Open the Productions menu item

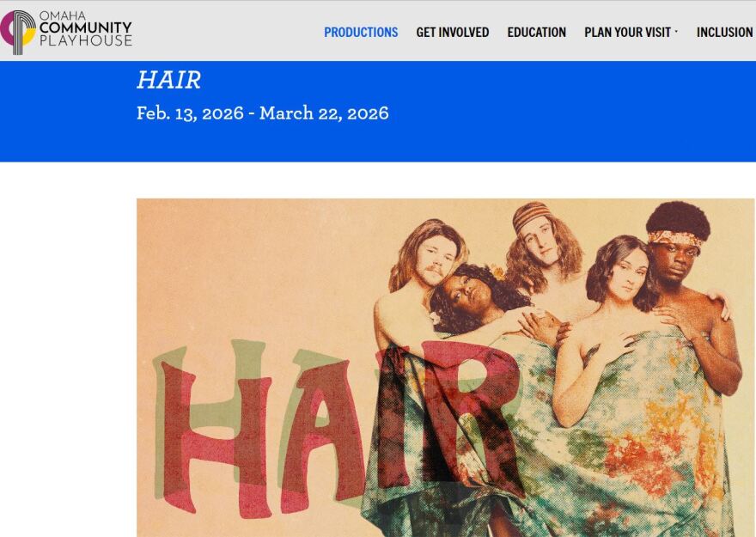click(361, 33)
